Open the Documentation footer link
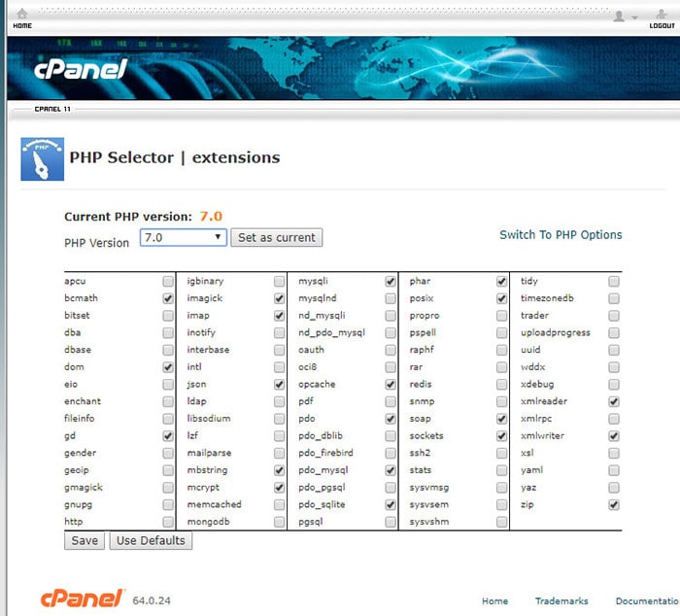Screen dimensions: 680x616 (648, 600)
